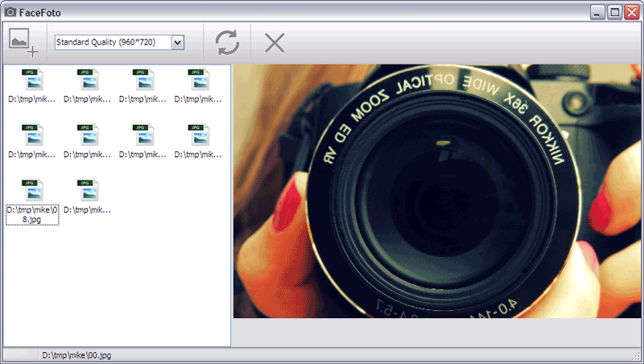This screenshot has height=364, width=644.
Task: Select the fourth JPG file in the second row
Action: (198, 141)
